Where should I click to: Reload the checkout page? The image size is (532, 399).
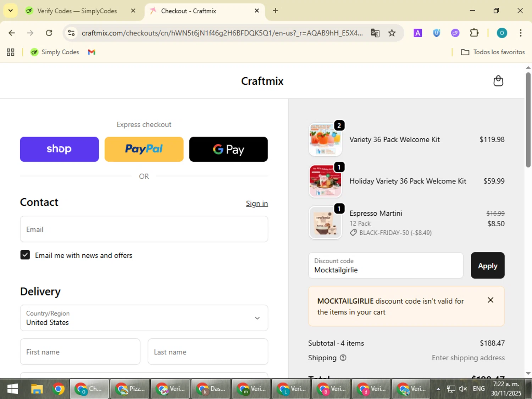point(49,33)
